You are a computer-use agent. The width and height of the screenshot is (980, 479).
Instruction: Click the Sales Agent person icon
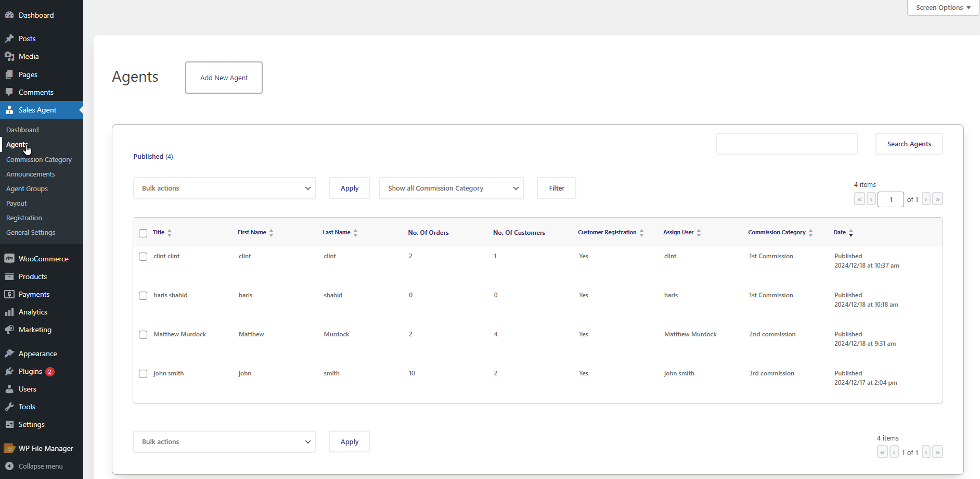[x=9, y=110]
